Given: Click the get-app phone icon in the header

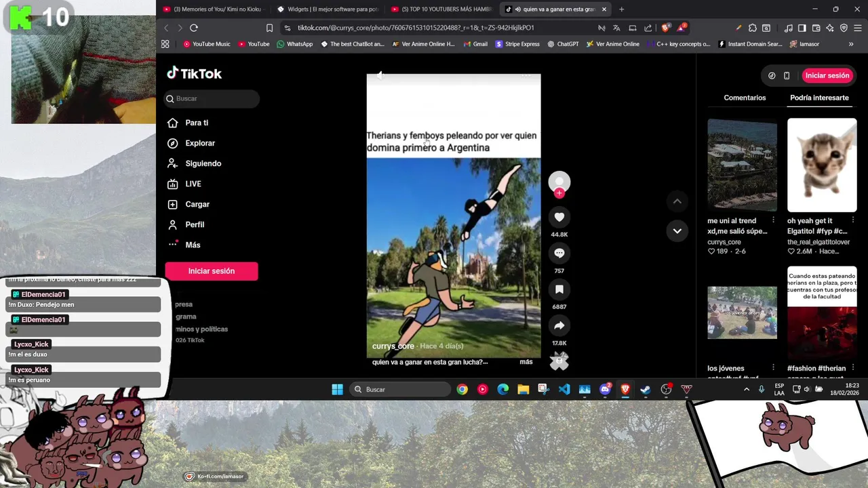Looking at the screenshot, I should tap(787, 76).
